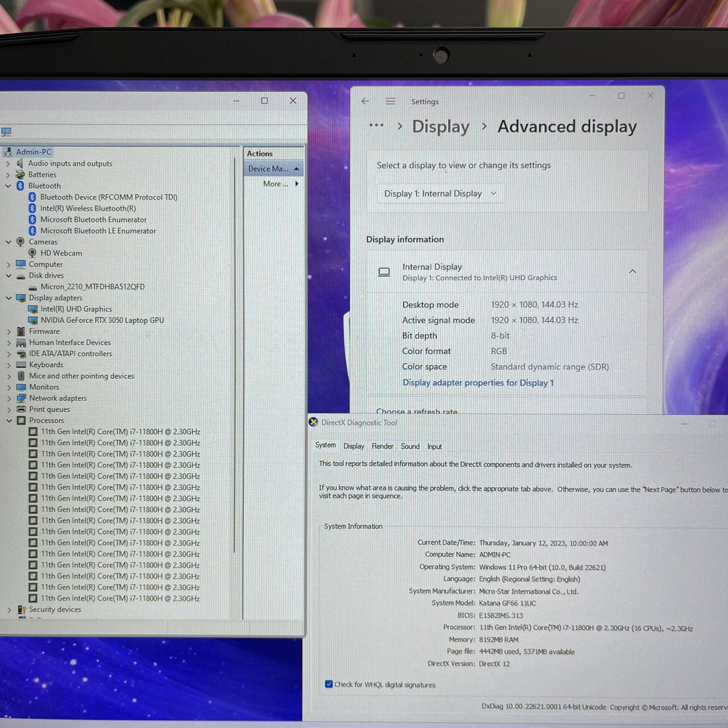Collapse the Internal Display information section

click(x=632, y=272)
